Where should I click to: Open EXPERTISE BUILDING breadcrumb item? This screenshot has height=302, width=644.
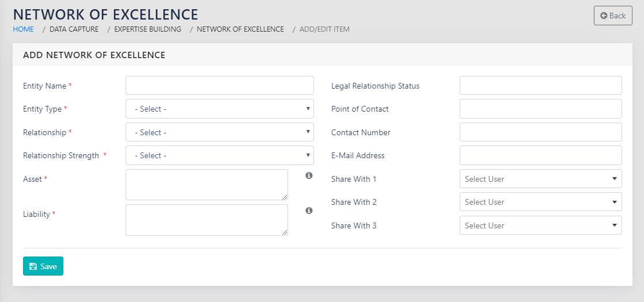147,29
